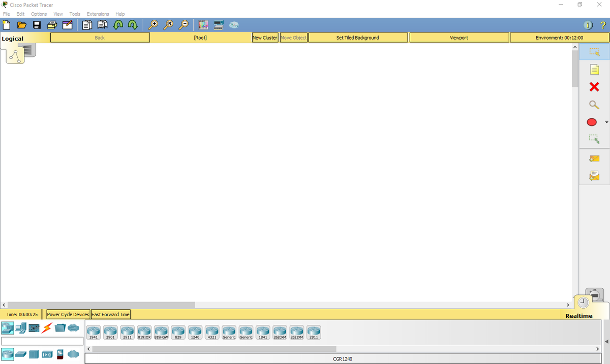Select the Place Note tool
The width and height of the screenshot is (610, 364).
[x=594, y=70]
